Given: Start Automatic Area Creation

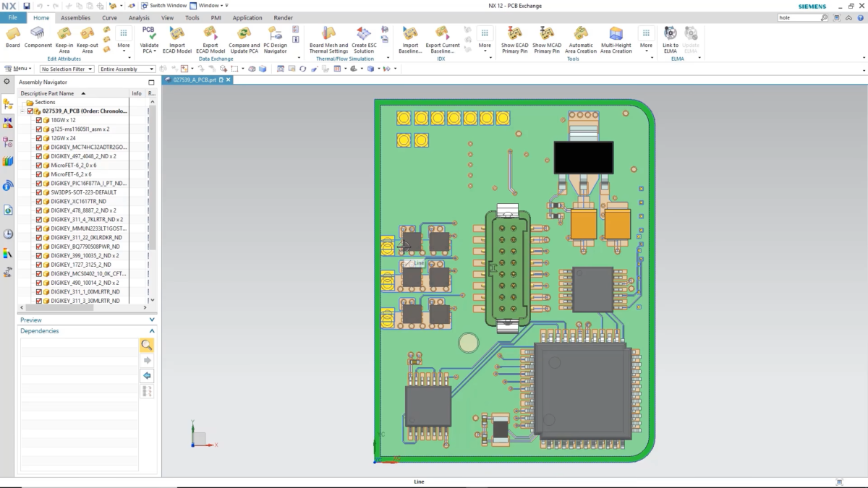Looking at the screenshot, I should click(x=581, y=40).
